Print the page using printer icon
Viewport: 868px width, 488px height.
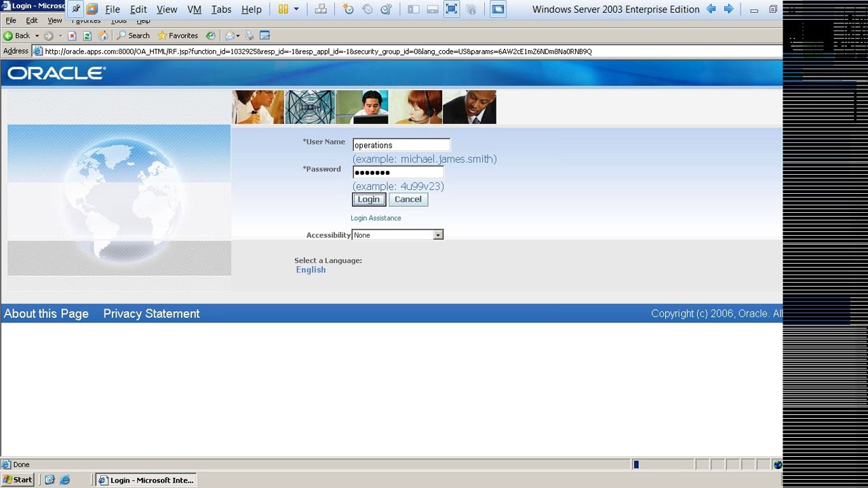pos(250,36)
